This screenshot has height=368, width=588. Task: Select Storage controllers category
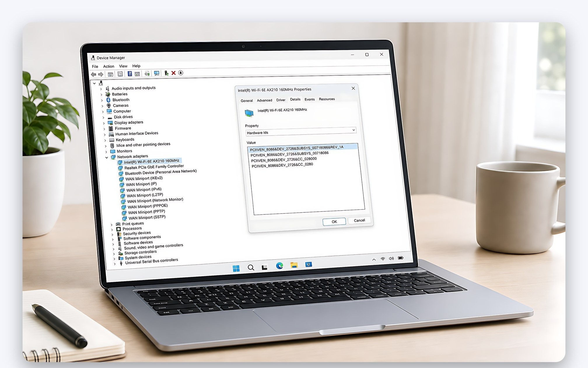[x=141, y=252]
